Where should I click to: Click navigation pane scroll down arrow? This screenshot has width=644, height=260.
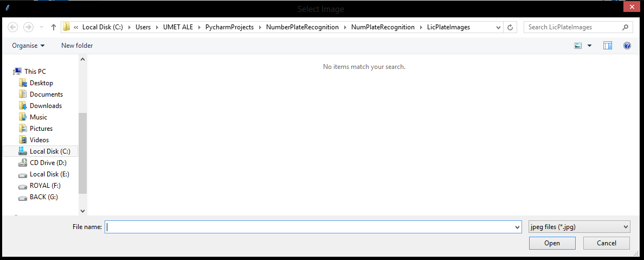coord(82,211)
